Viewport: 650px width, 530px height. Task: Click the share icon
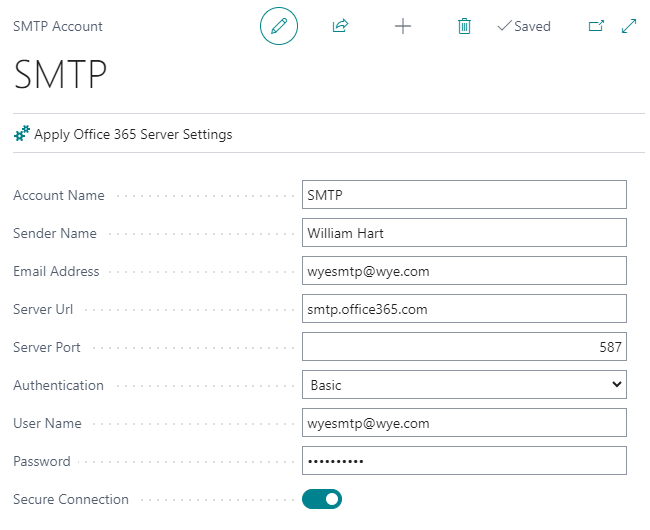(x=340, y=26)
